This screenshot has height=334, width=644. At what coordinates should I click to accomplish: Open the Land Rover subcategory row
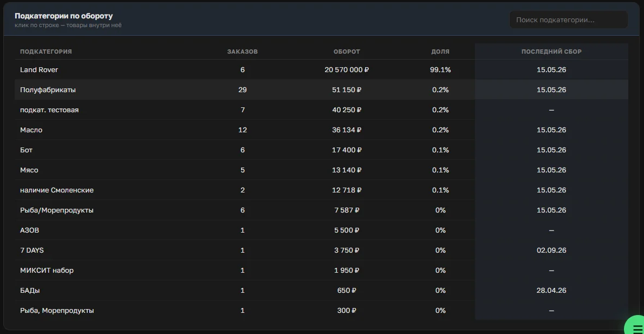321,69
